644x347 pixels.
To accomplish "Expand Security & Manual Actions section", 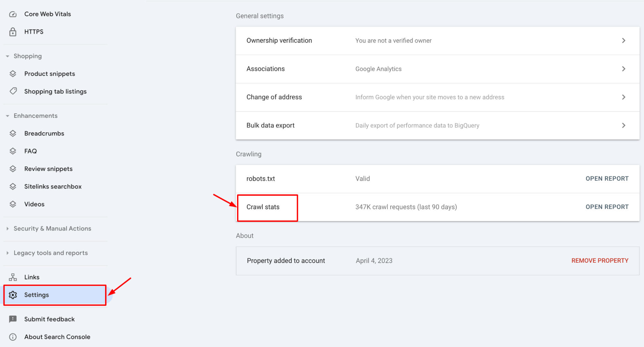I will click(7, 229).
